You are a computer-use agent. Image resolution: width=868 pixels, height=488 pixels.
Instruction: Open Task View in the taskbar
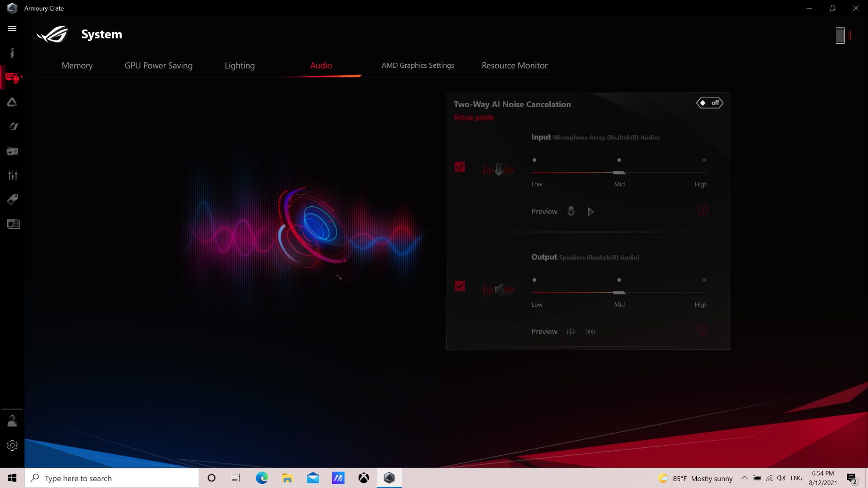(x=236, y=478)
